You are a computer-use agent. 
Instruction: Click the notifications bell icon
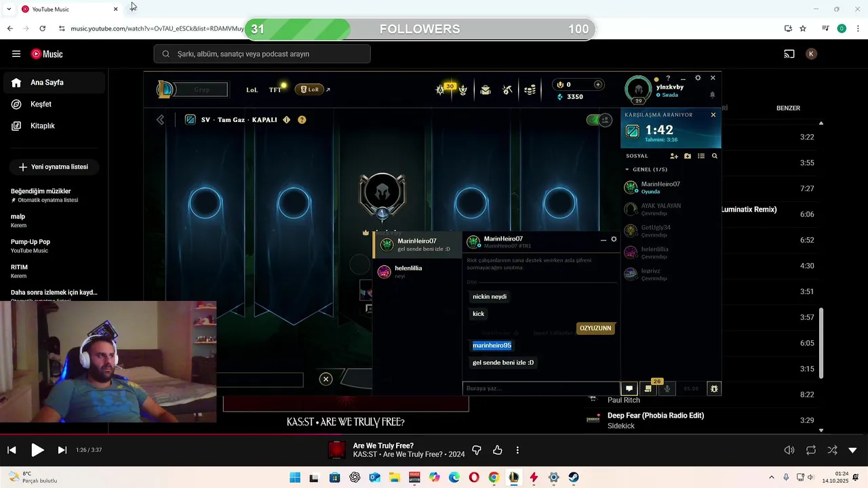pyautogui.click(x=712, y=95)
